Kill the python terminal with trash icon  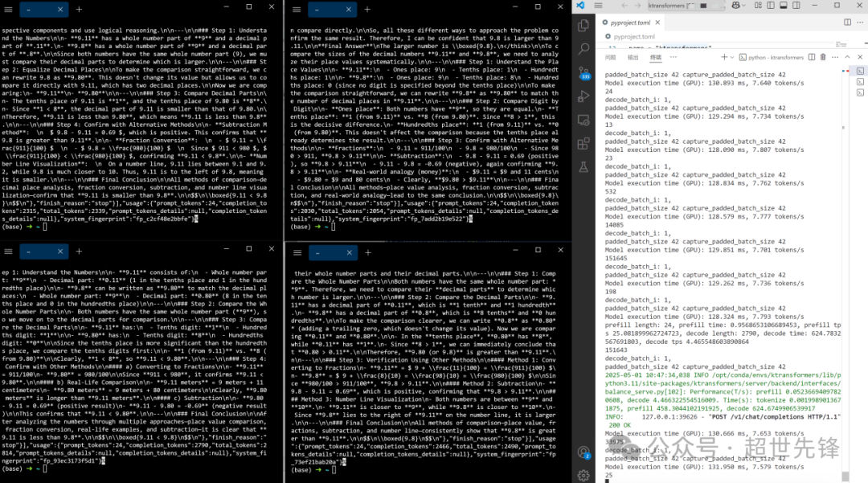pyautogui.click(x=823, y=57)
